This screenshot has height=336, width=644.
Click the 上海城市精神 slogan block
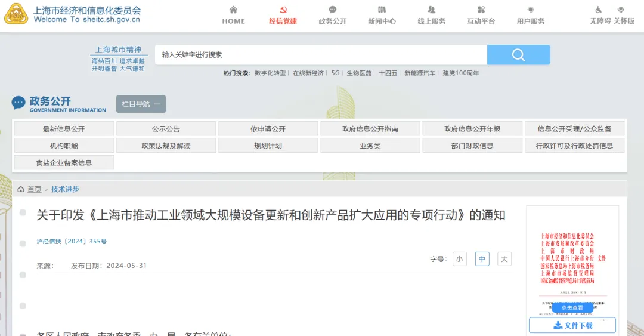[x=118, y=58]
